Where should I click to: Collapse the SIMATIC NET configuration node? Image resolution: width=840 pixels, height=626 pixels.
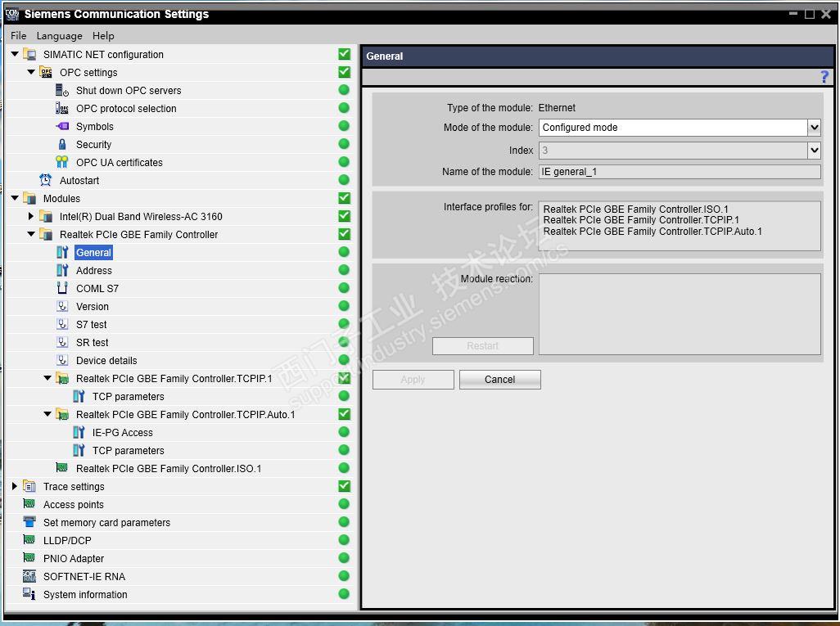pos(15,54)
